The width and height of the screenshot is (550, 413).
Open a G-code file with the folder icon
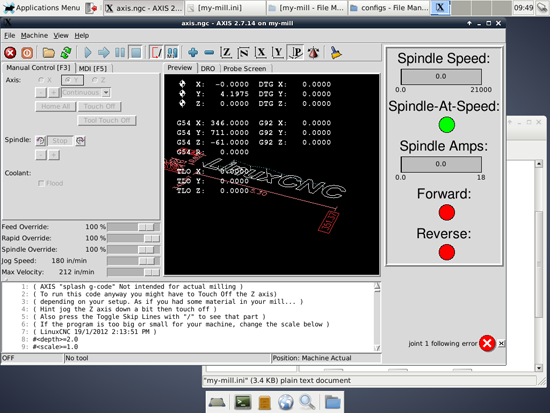pyautogui.click(x=48, y=53)
